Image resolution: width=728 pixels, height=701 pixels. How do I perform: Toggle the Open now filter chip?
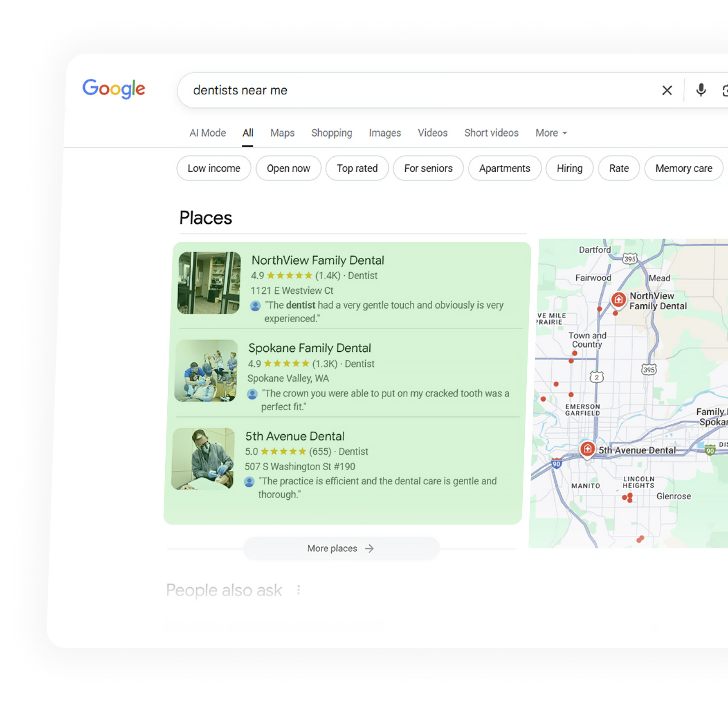click(x=288, y=168)
